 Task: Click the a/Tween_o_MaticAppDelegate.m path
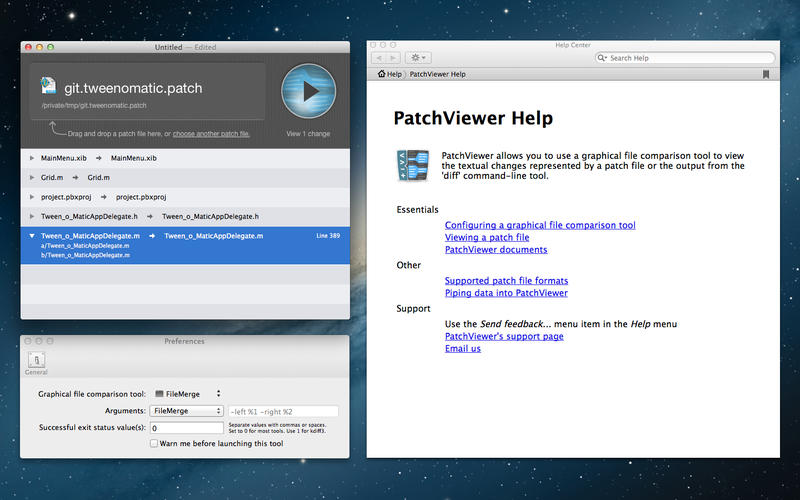click(x=85, y=245)
